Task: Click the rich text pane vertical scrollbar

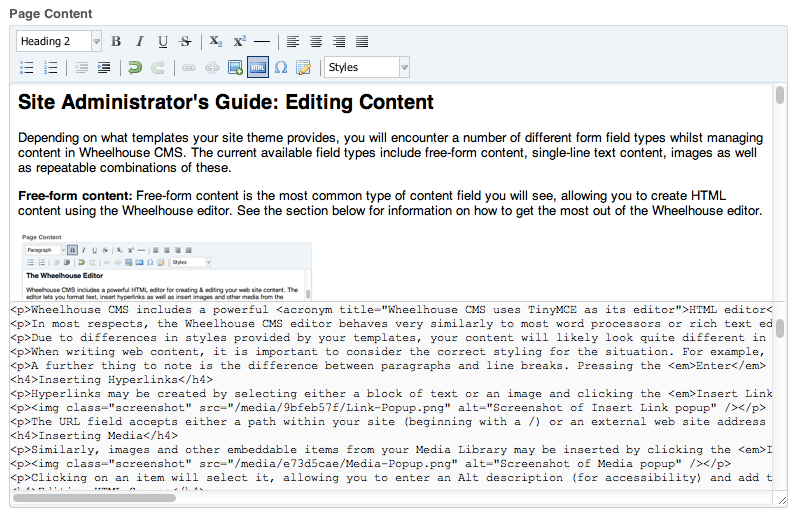Action: pos(780,95)
